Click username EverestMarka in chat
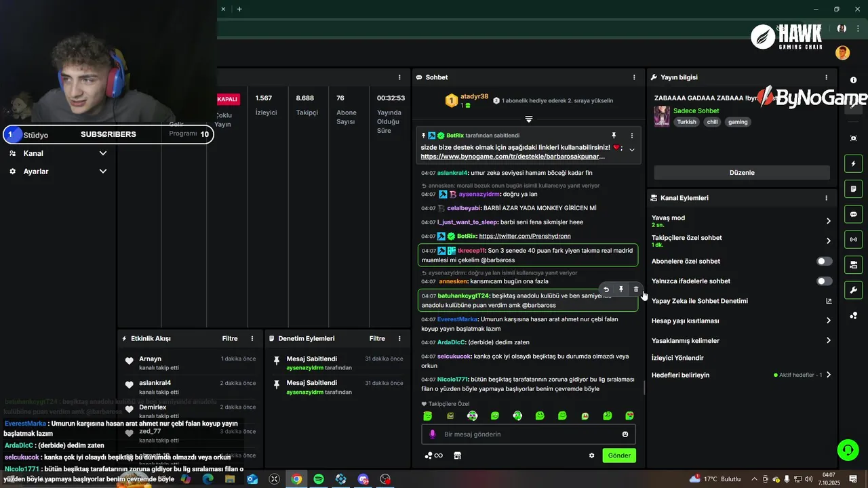This screenshot has width=868, height=488. (x=458, y=319)
